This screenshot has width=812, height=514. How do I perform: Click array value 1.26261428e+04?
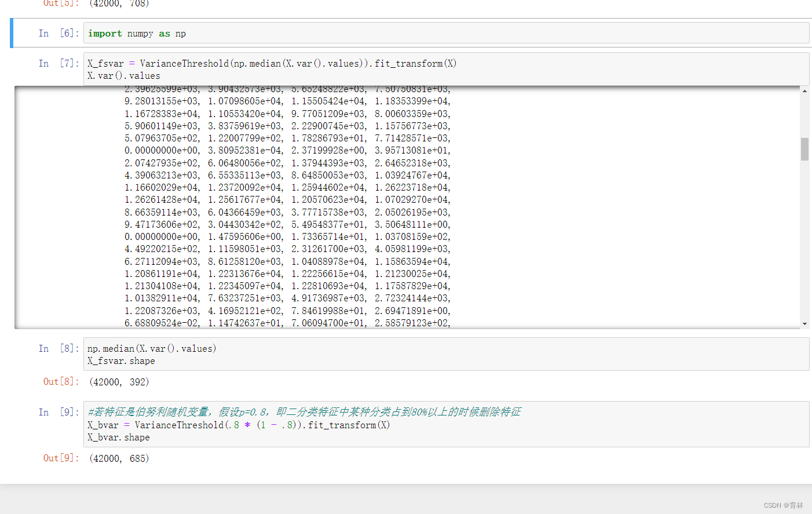(x=162, y=200)
